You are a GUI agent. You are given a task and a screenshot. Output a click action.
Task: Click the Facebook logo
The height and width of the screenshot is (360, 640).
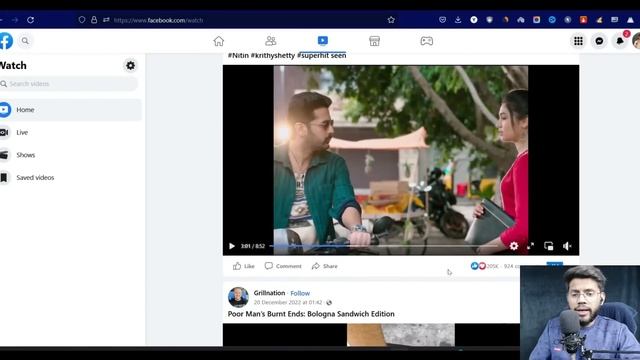pyautogui.click(x=6, y=41)
